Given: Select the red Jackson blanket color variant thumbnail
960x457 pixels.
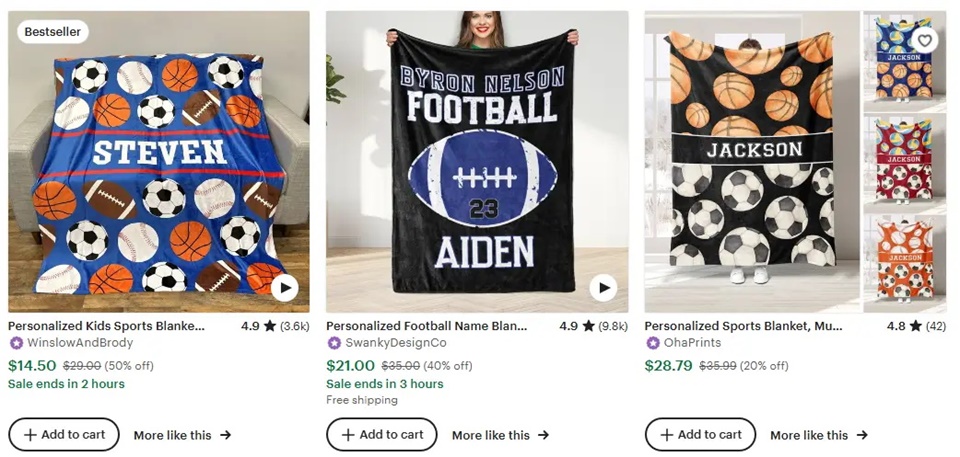Looking at the screenshot, I should click(x=904, y=158).
